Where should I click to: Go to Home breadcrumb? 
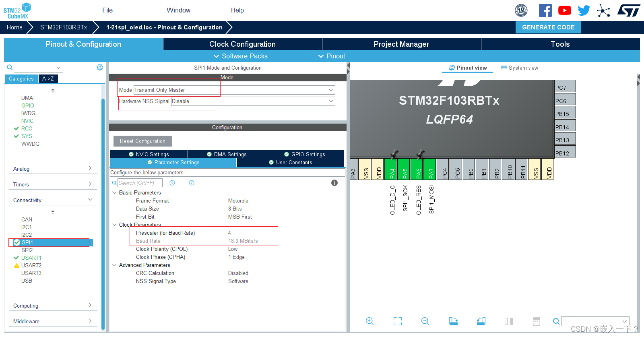pos(14,27)
